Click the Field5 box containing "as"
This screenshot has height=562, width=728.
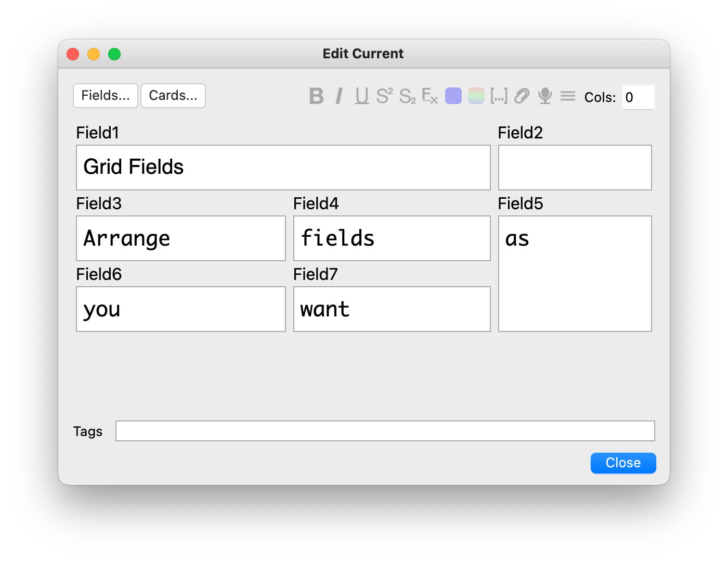tap(575, 274)
